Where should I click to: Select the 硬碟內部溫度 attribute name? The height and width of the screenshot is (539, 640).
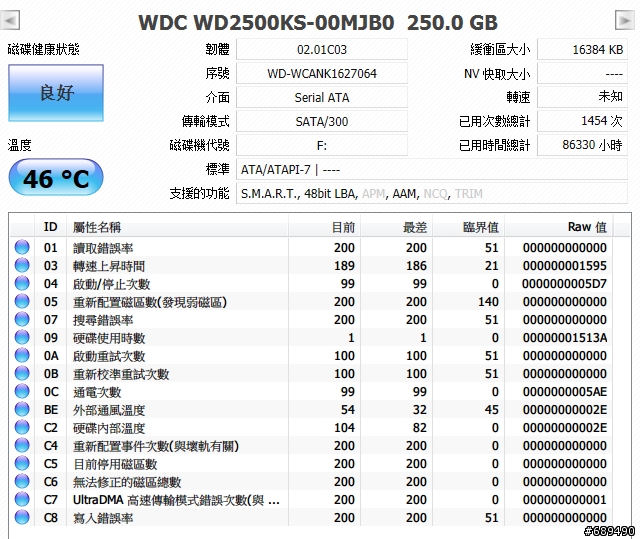pos(109,428)
